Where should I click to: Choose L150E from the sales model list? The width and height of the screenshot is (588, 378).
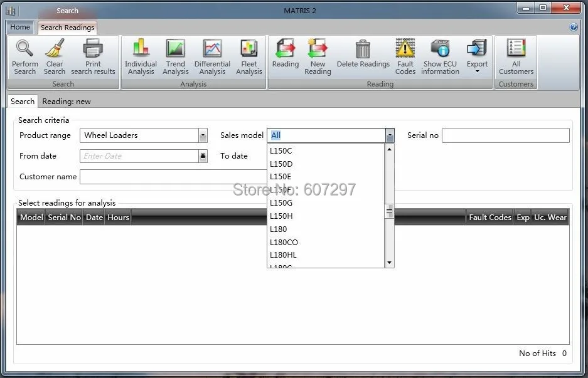326,177
